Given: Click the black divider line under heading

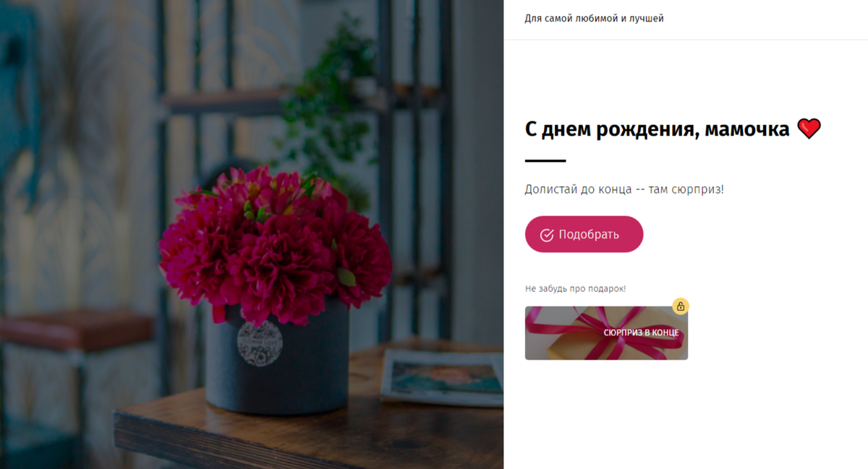Looking at the screenshot, I should (545, 160).
